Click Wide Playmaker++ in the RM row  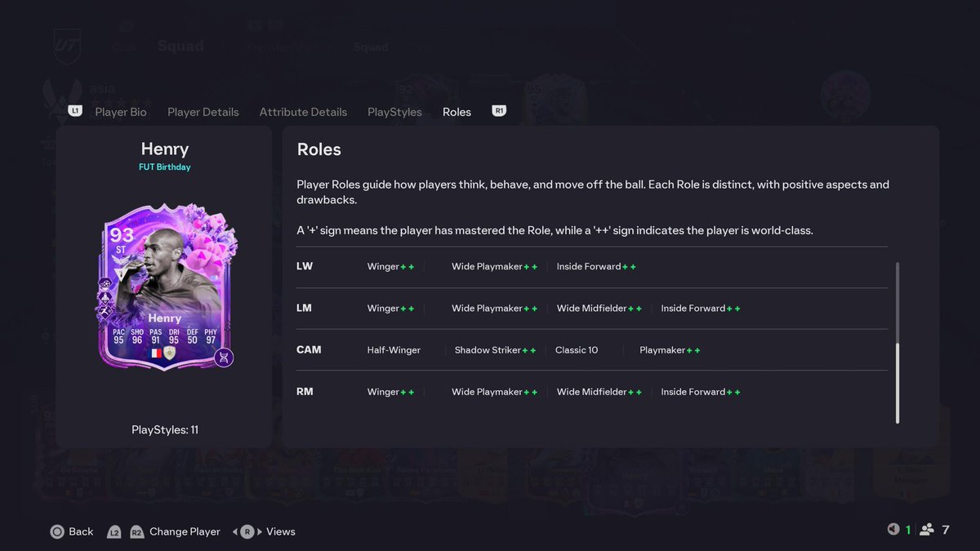point(494,392)
